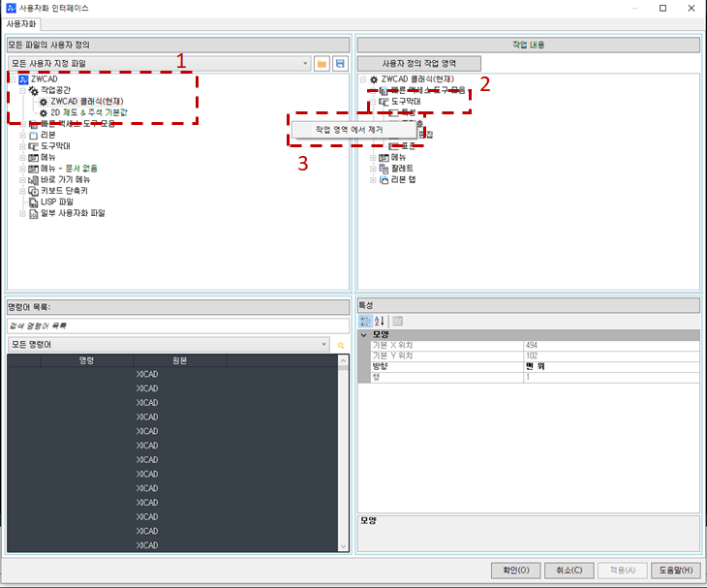Image resolution: width=707 pixels, height=588 pixels.
Task: Expand the 메뉴 node in right tree
Action: (x=373, y=158)
